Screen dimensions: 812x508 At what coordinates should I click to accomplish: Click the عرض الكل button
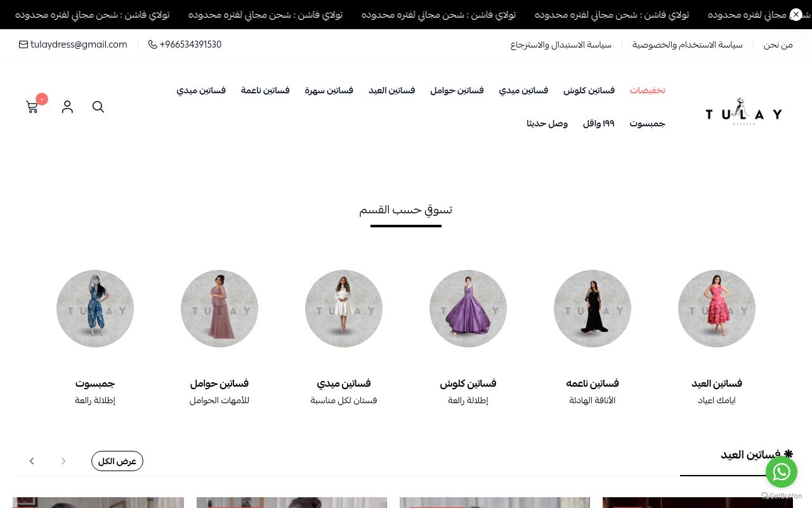[117, 461]
